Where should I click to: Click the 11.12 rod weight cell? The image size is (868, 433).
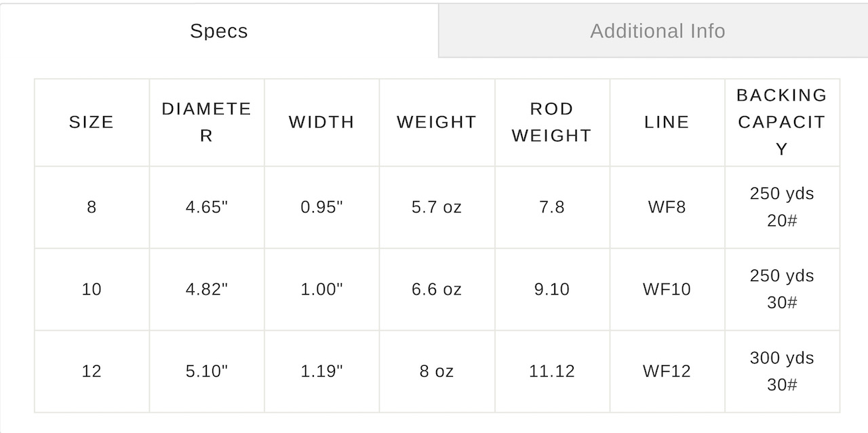coord(551,371)
